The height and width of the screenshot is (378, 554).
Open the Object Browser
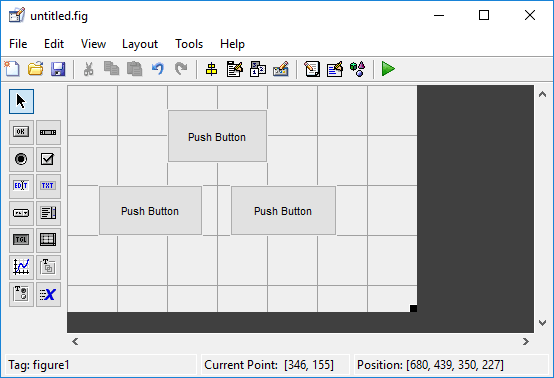(x=357, y=69)
